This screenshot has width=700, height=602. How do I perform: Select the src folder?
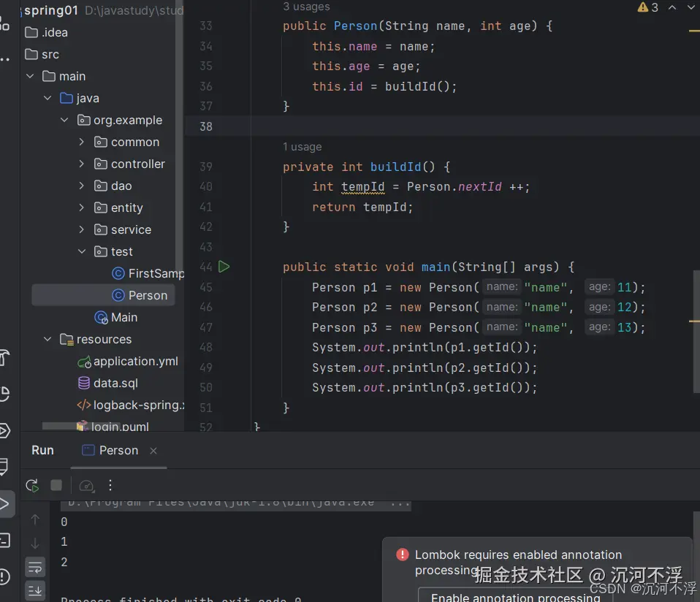pyautogui.click(x=42, y=55)
